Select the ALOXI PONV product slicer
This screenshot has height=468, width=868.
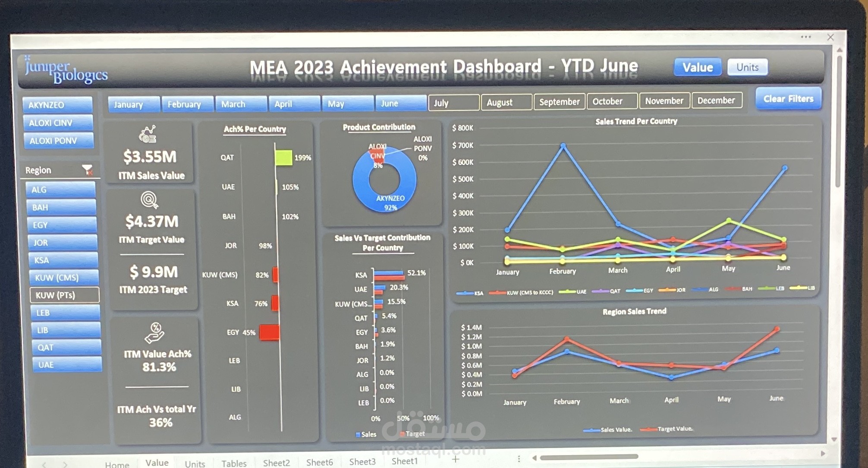tap(58, 141)
